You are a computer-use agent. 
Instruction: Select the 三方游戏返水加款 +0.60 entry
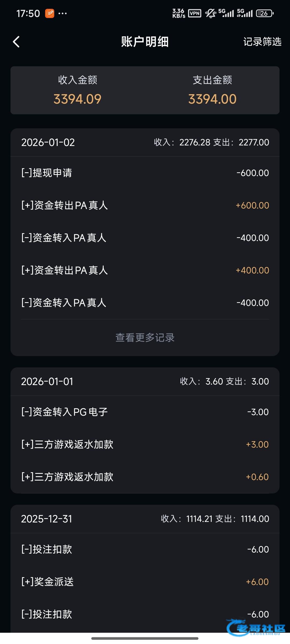(x=145, y=477)
